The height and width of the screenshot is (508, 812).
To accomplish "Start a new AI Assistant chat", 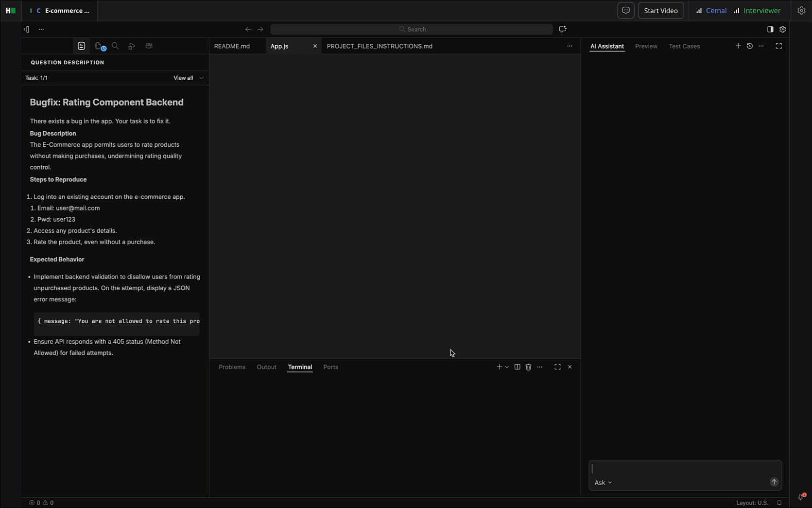I will pyautogui.click(x=738, y=46).
